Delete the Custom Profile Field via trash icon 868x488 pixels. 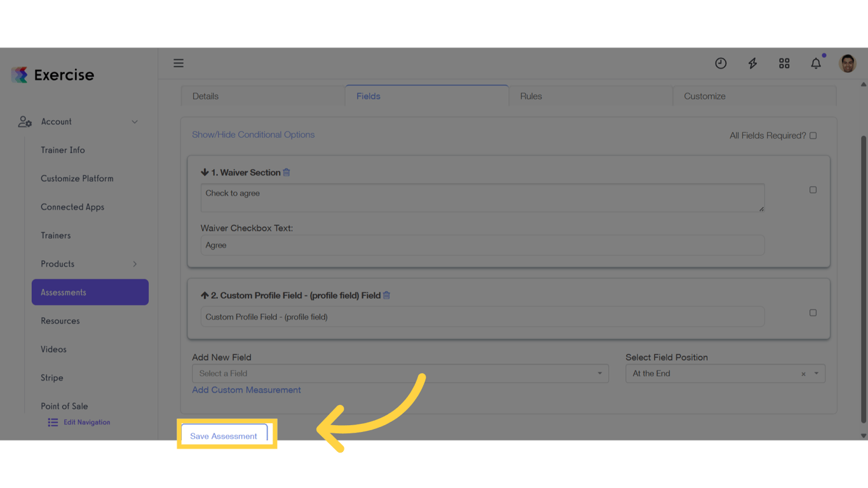pos(387,295)
